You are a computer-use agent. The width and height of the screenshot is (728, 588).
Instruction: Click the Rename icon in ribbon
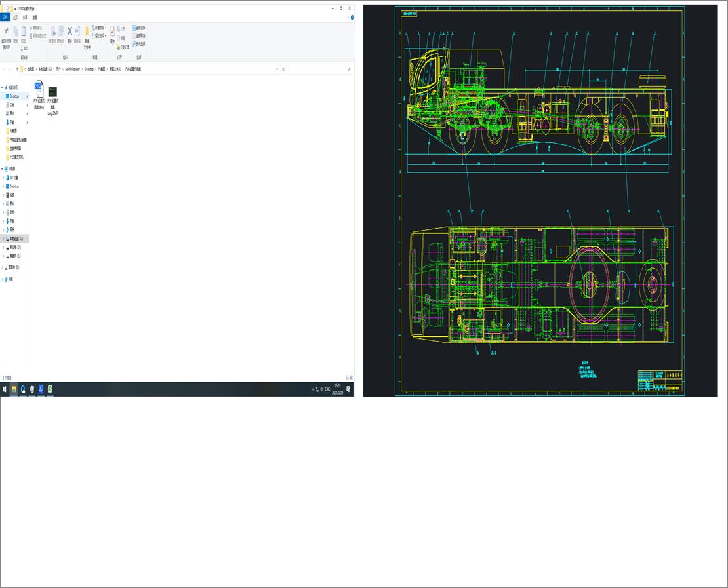tap(77, 31)
